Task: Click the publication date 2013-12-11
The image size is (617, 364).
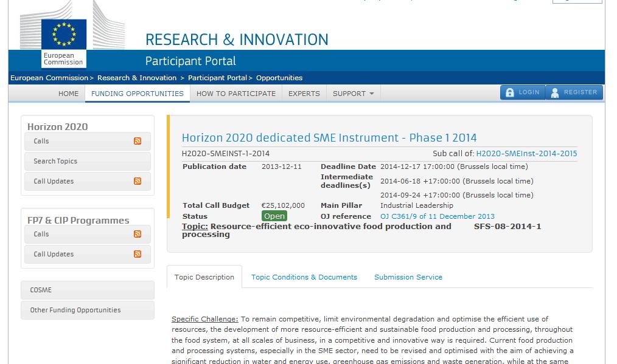Action: coord(281,167)
